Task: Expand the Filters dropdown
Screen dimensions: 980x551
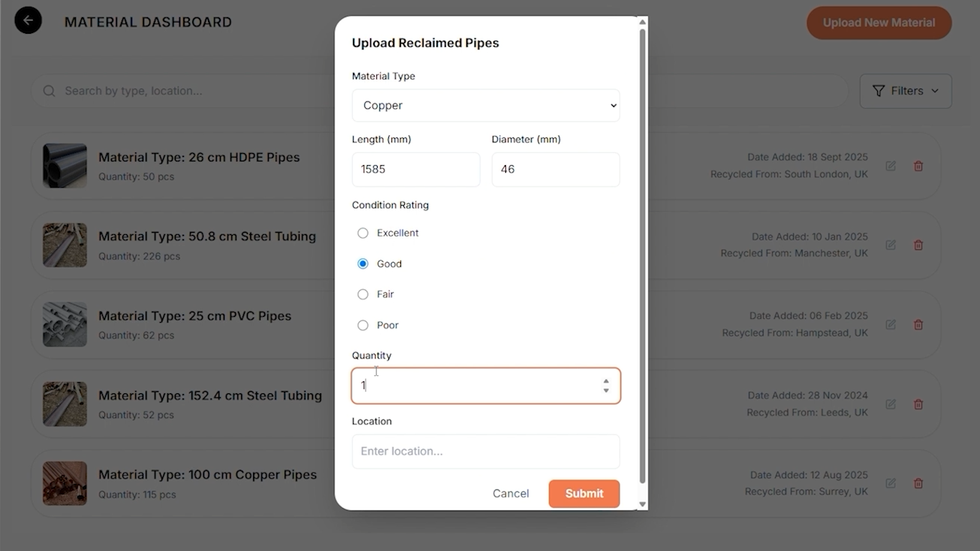Action: tap(905, 91)
